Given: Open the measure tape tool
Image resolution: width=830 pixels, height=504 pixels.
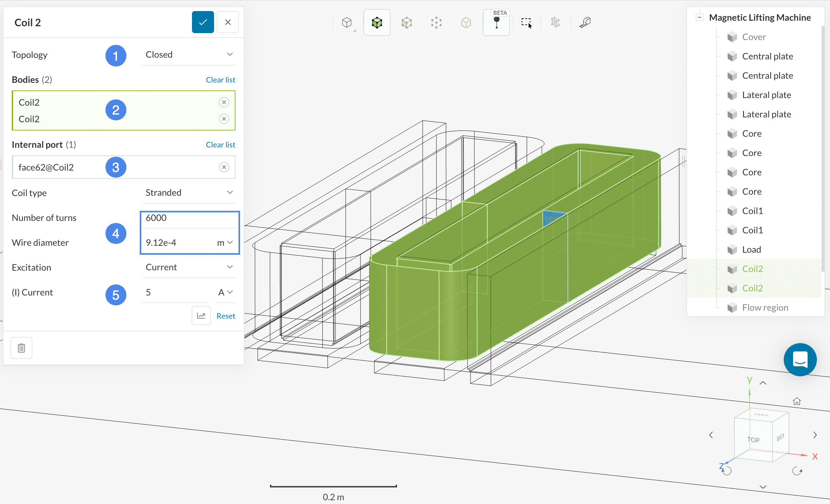Looking at the screenshot, I should click(585, 23).
